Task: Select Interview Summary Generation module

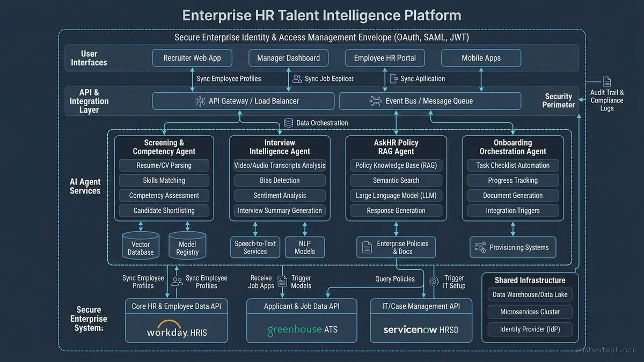Action: [280, 210]
